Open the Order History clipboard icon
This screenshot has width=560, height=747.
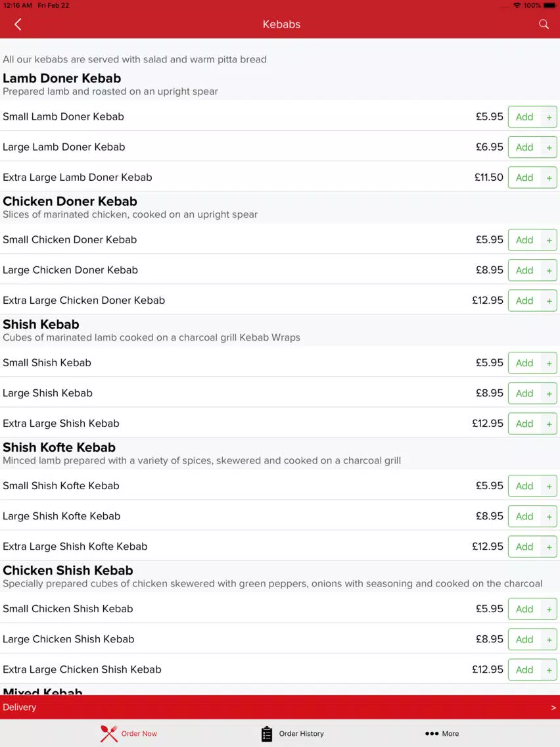[267, 734]
